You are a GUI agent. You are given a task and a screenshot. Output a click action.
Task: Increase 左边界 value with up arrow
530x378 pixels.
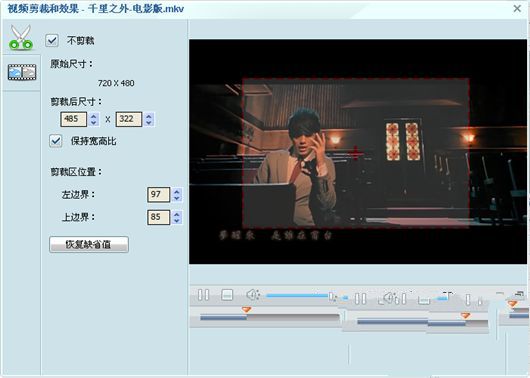176,191
